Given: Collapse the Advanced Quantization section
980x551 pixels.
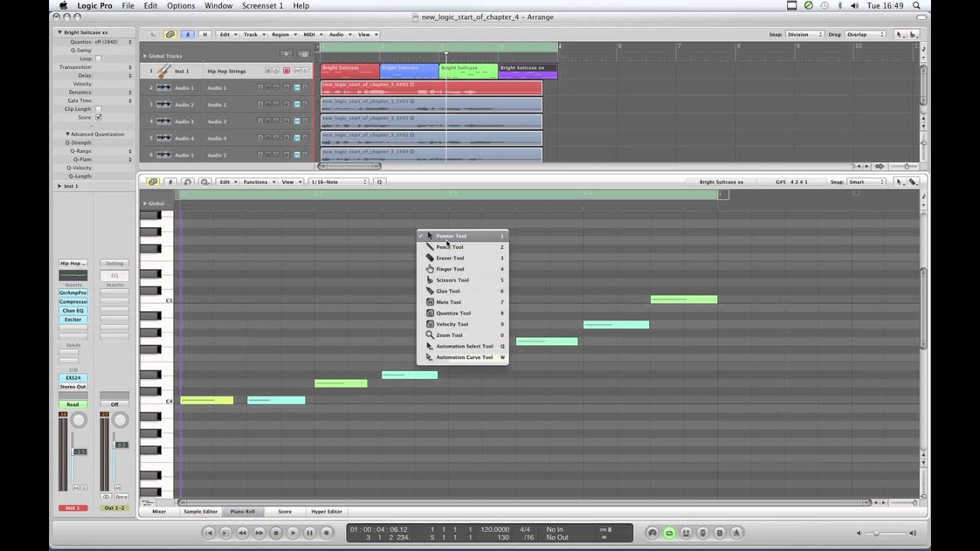Looking at the screenshot, I should 67,134.
